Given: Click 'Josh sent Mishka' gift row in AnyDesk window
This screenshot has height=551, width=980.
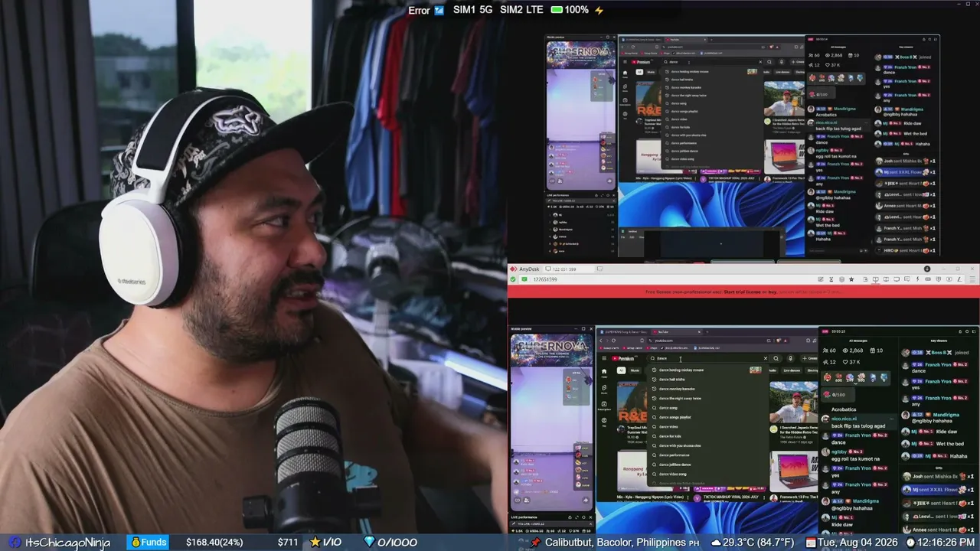Looking at the screenshot, I should [939, 477].
